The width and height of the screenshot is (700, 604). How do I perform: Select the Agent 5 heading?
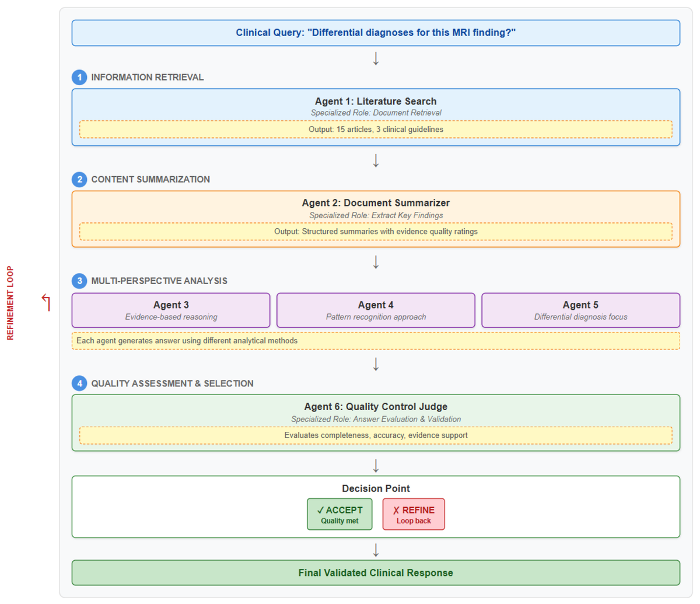click(580, 305)
